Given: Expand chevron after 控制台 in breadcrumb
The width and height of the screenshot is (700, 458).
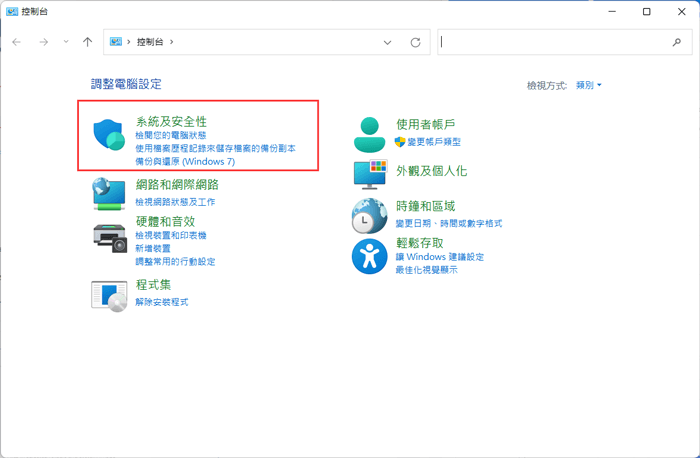Looking at the screenshot, I should [171, 42].
